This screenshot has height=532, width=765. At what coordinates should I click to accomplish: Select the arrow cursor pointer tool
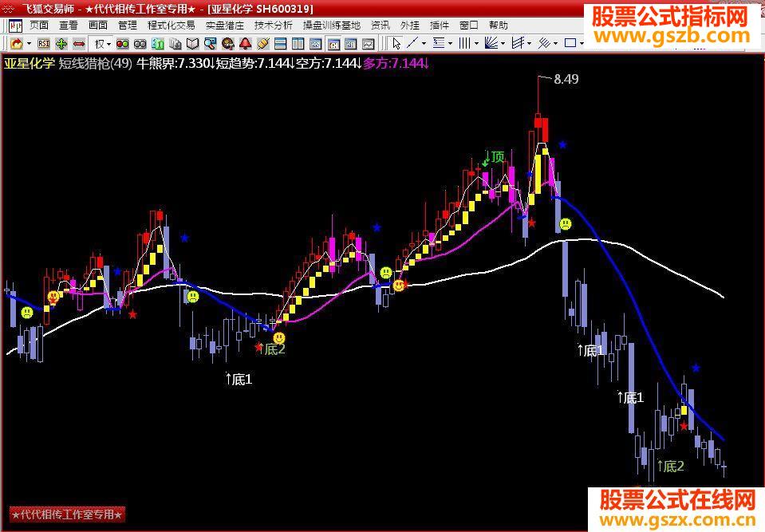pyautogui.click(x=396, y=44)
